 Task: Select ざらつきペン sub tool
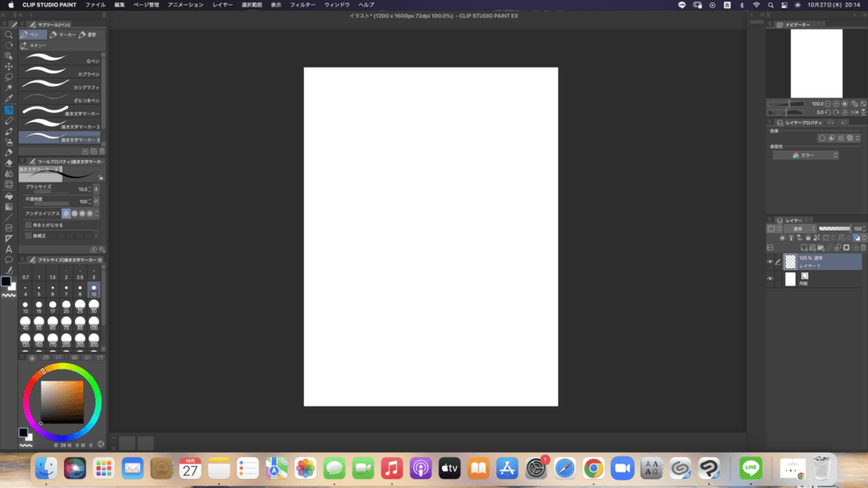pyautogui.click(x=60, y=98)
